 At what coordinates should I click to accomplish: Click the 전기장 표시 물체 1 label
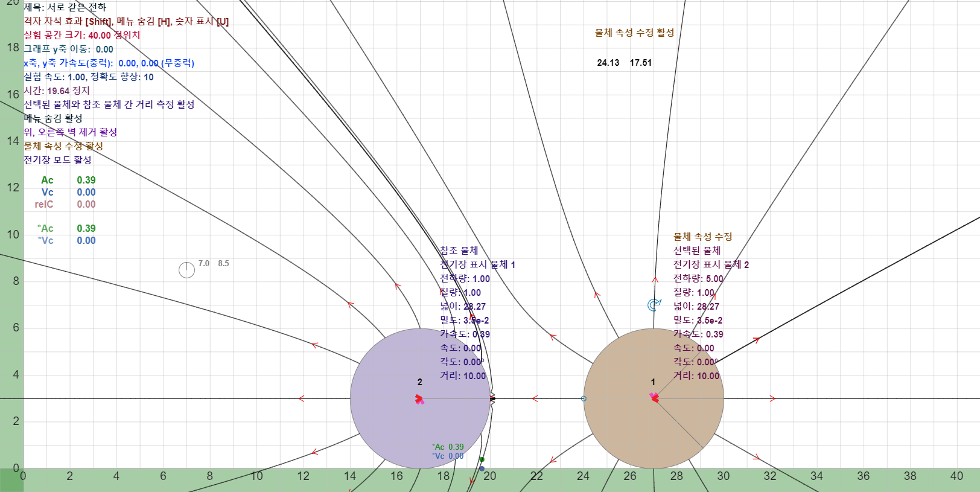click(x=478, y=264)
